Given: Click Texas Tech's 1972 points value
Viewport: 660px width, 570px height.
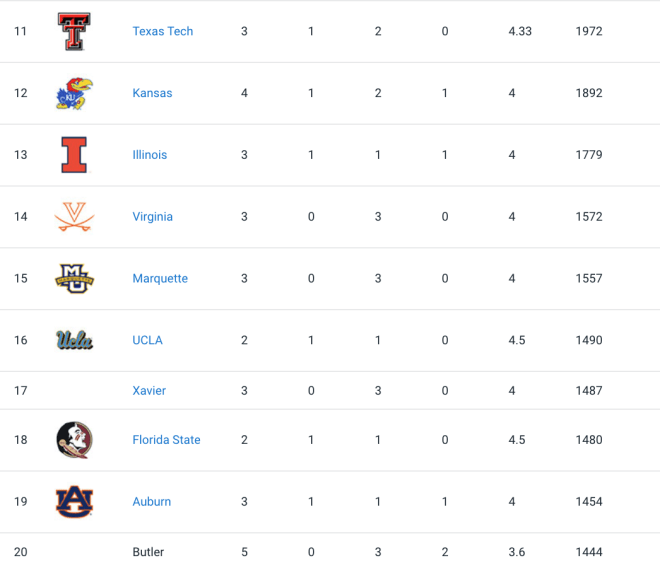Looking at the screenshot, I should [x=589, y=31].
